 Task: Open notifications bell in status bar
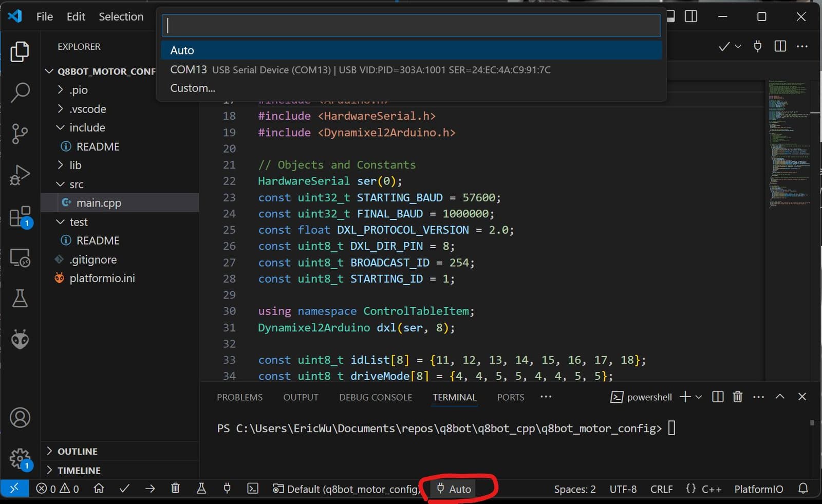(803, 489)
